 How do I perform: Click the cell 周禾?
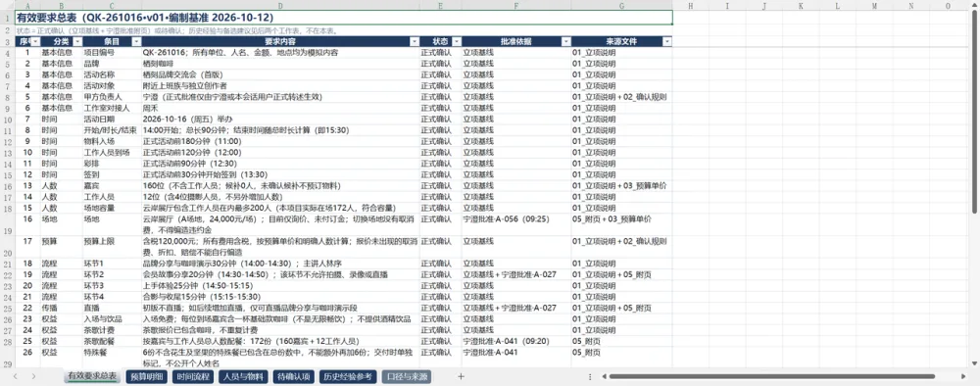[x=280, y=108]
